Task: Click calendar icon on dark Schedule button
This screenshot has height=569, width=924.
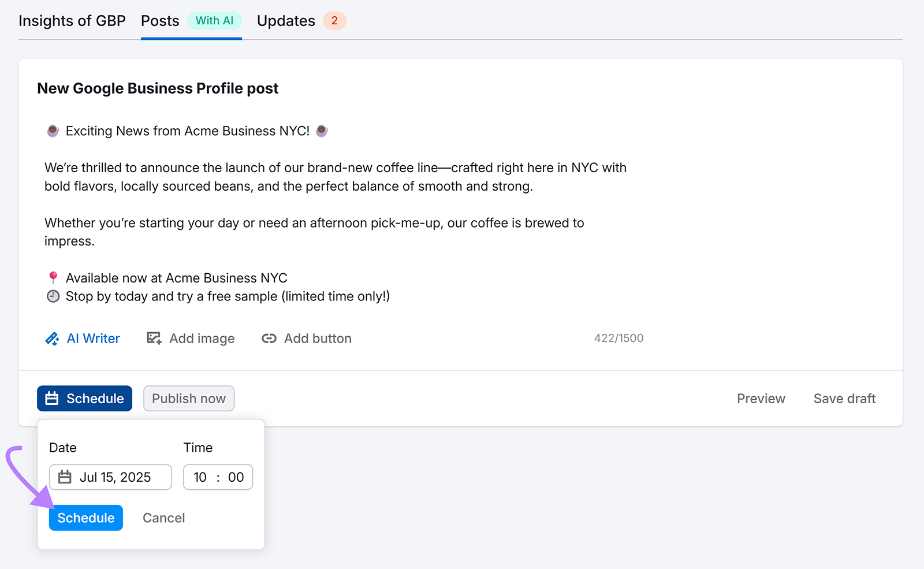Action: point(52,399)
